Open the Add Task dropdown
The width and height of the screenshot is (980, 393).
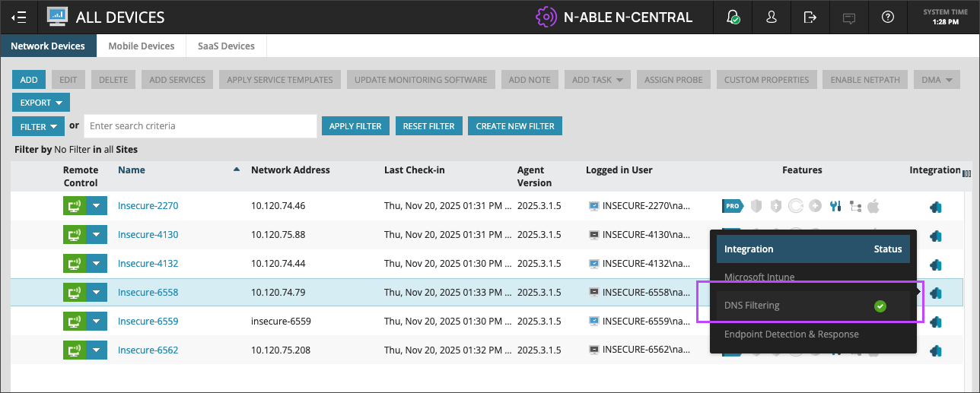pyautogui.click(x=597, y=80)
